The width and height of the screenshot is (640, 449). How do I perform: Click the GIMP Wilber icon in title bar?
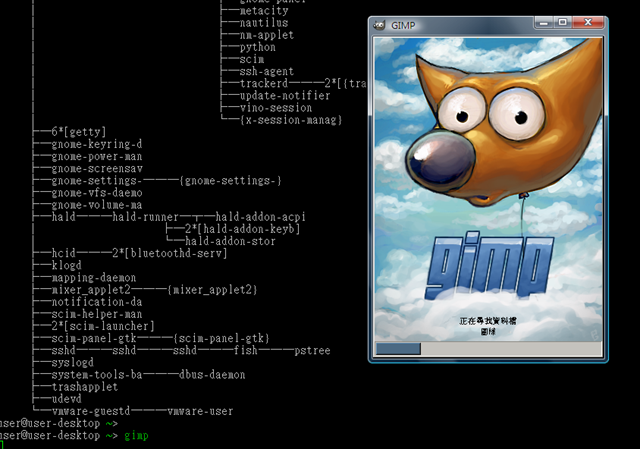point(379,25)
